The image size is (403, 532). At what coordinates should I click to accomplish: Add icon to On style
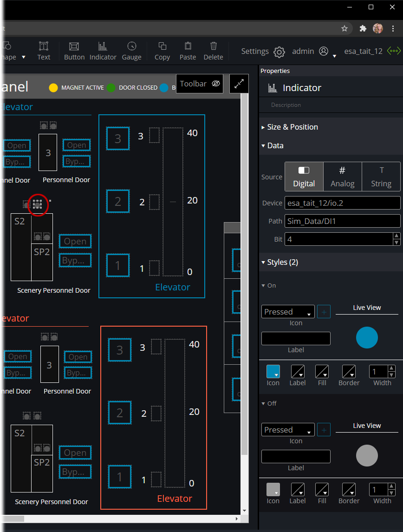(x=324, y=312)
